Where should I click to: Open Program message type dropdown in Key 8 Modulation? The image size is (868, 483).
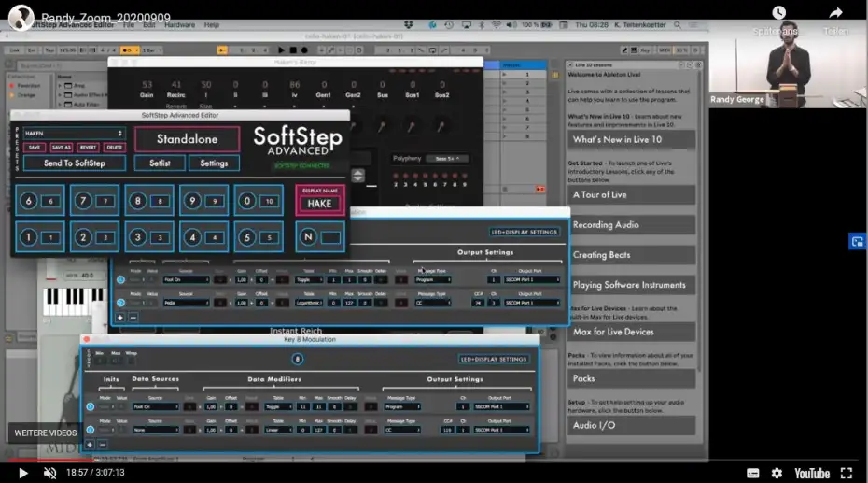(402, 406)
